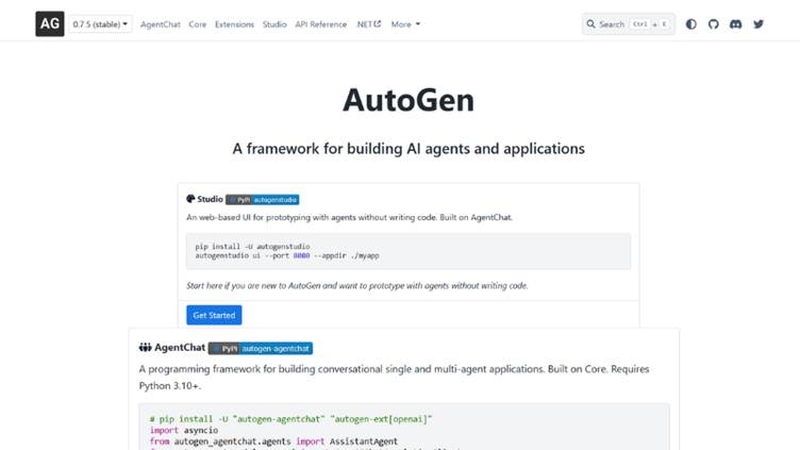800x450 pixels.
Task: Click the 'import asyncio' code line
Action: click(184, 430)
